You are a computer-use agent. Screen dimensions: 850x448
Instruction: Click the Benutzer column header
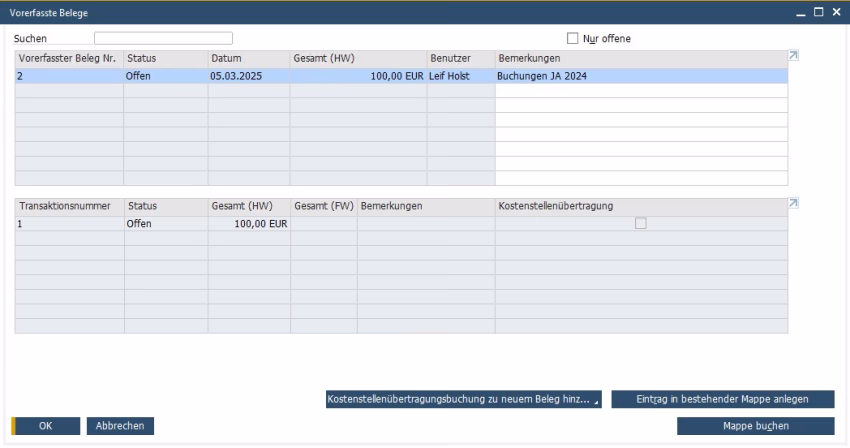click(x=460, y=58)
